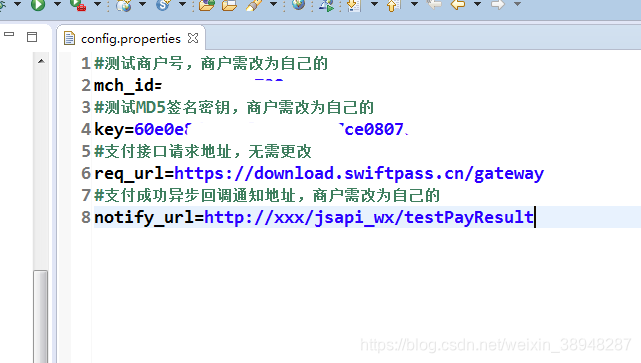This screenshot has height=363, width=641.
Task: Click the green Run button
Action: [38, 4]
